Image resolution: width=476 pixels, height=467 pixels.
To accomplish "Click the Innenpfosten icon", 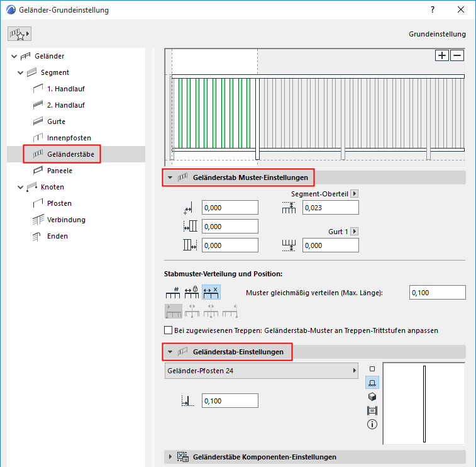I will tap(38, 138).
